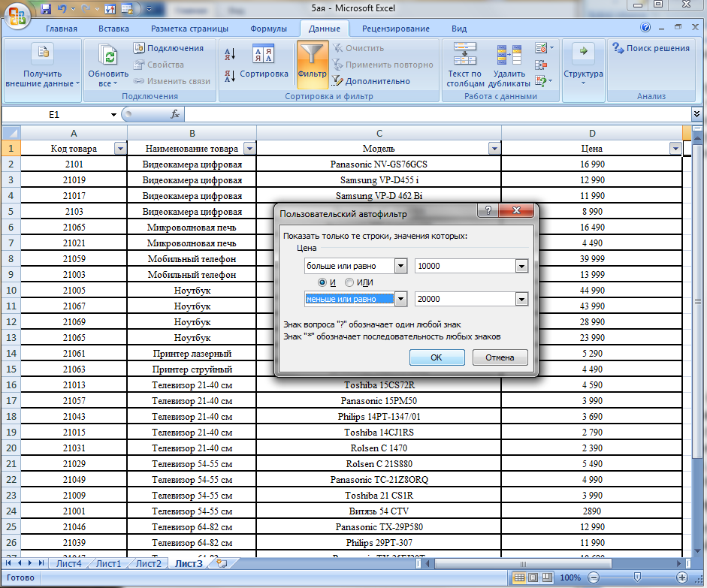This screenshot has width=707, height=588.
Task: Click insert function fx icon
Action: (x=175, y=114)
